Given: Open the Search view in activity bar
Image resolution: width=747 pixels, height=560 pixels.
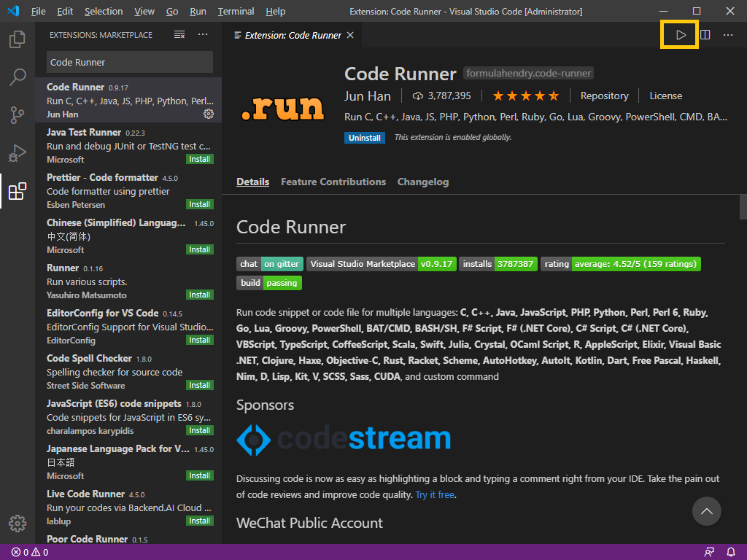Looking at the screenshot, I should (x=18, y=77).
